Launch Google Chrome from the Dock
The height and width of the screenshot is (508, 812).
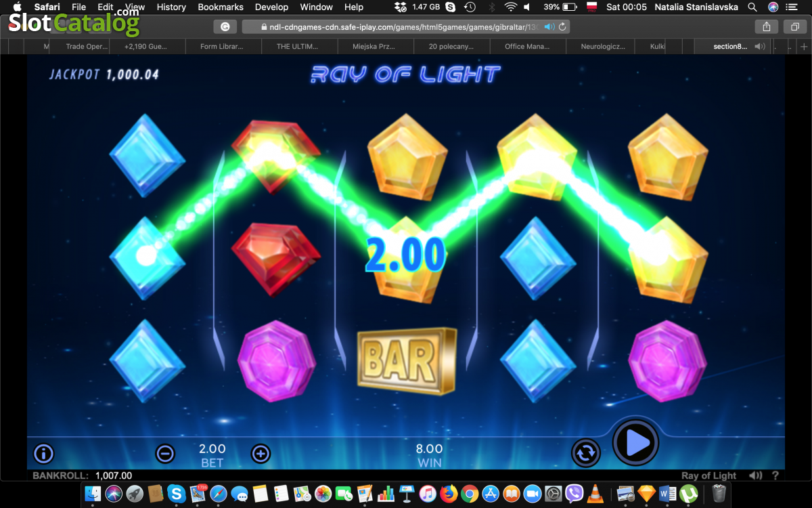470,494
